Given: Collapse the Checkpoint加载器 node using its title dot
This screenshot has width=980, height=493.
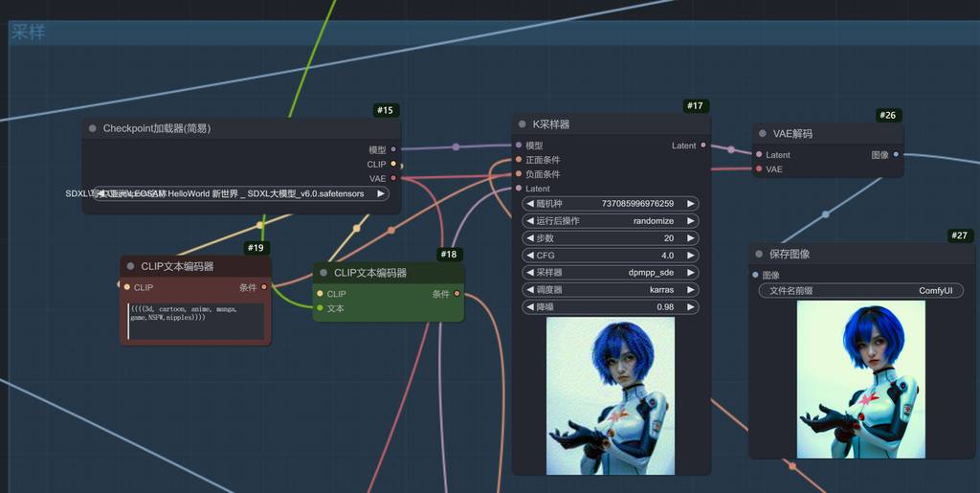Looking at the screenshot, I should click(93, 128).
